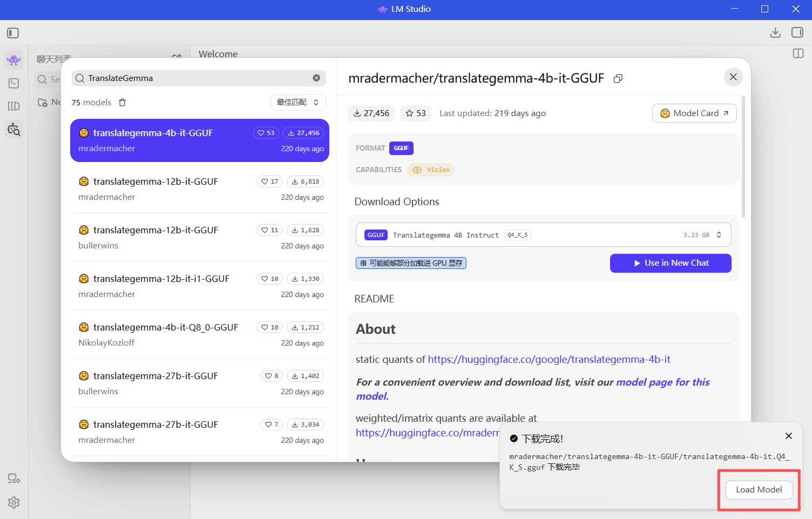This screenshot has width=812, height=519.
Task: Click the README heading
Action: 374,299
